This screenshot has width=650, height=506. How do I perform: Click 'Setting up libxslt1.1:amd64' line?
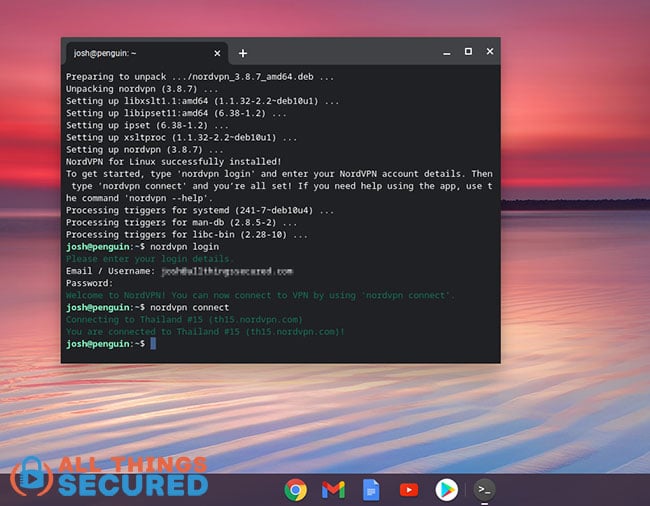click(x=202, y=101)
